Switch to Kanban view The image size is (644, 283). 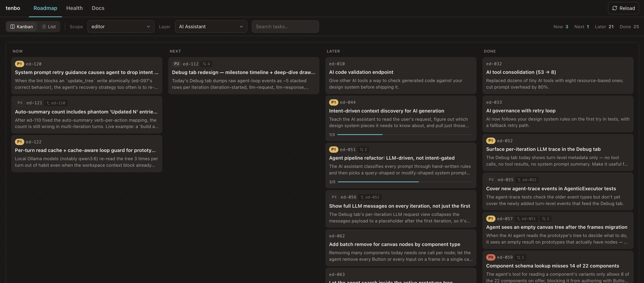click(21, 27)
